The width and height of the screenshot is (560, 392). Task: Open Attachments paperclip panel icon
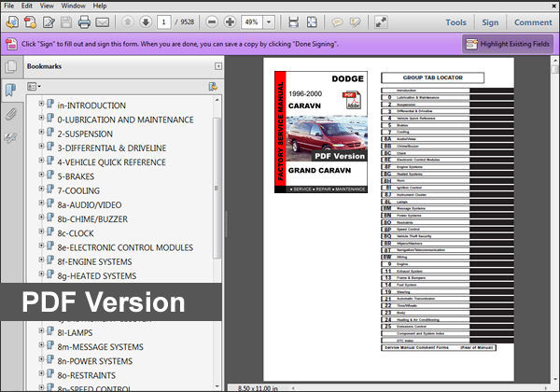11,114
